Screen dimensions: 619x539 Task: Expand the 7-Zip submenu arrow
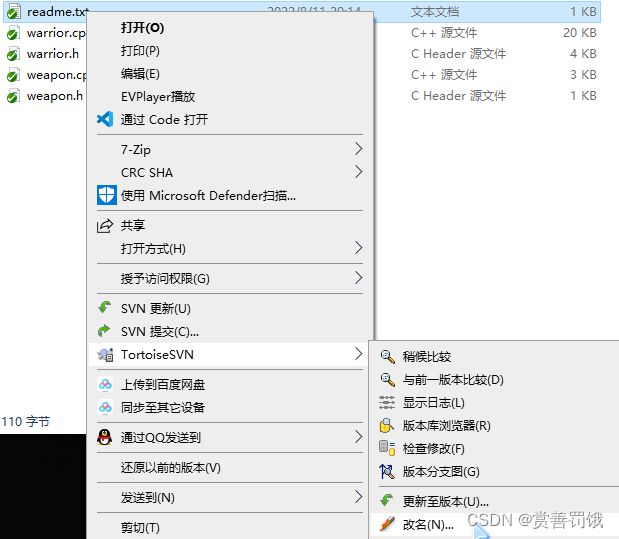(x=358, y=149)
